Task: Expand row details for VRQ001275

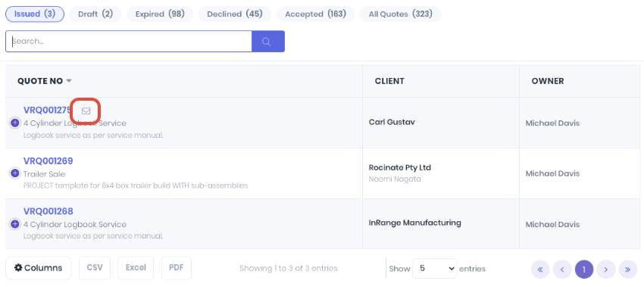Action: click(15, 123)
